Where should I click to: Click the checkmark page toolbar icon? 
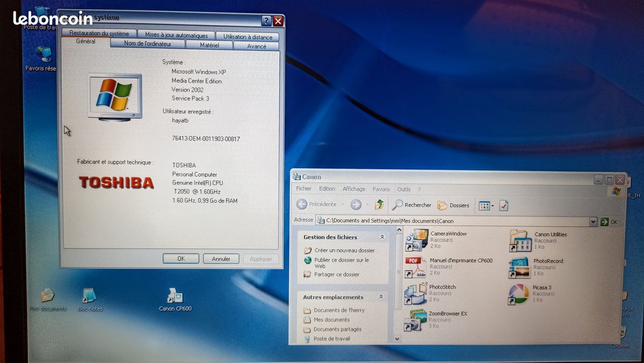tap(503, 206)
